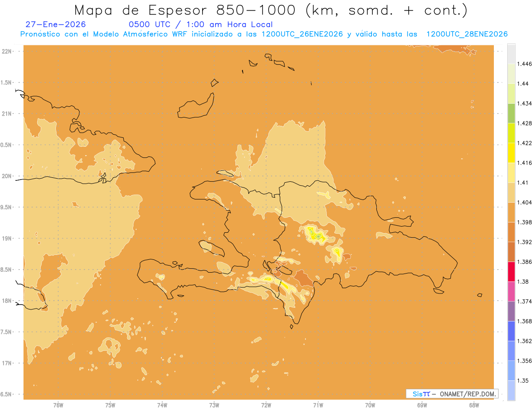Click the "74W" longitude label
The image size is (532, 411).
162,405
